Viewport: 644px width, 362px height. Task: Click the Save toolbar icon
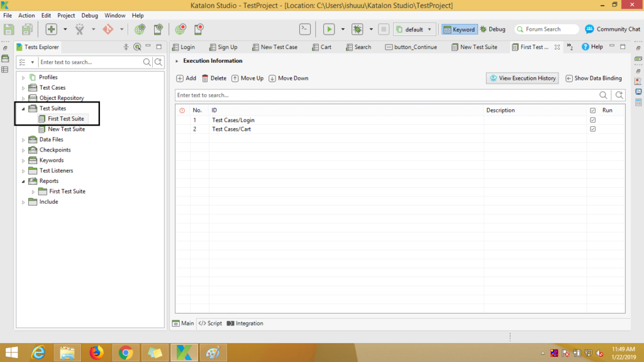pyautogui.click(x=9, y=29)
